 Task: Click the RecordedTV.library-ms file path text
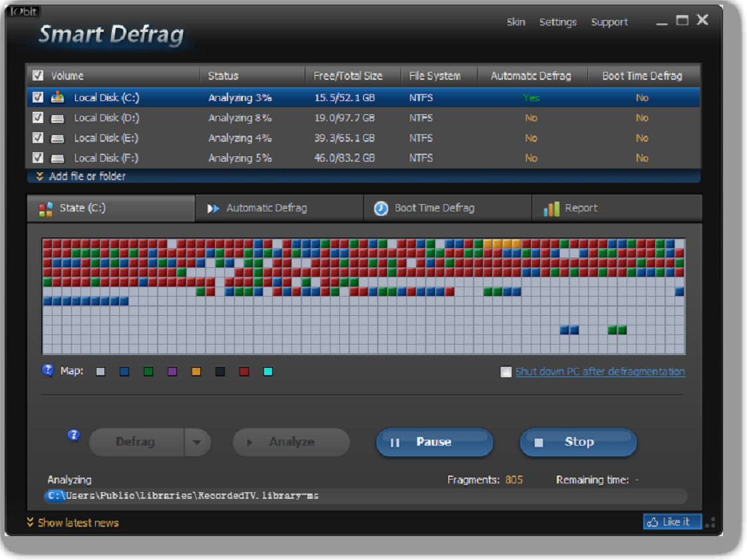click(x=184, y=495)
